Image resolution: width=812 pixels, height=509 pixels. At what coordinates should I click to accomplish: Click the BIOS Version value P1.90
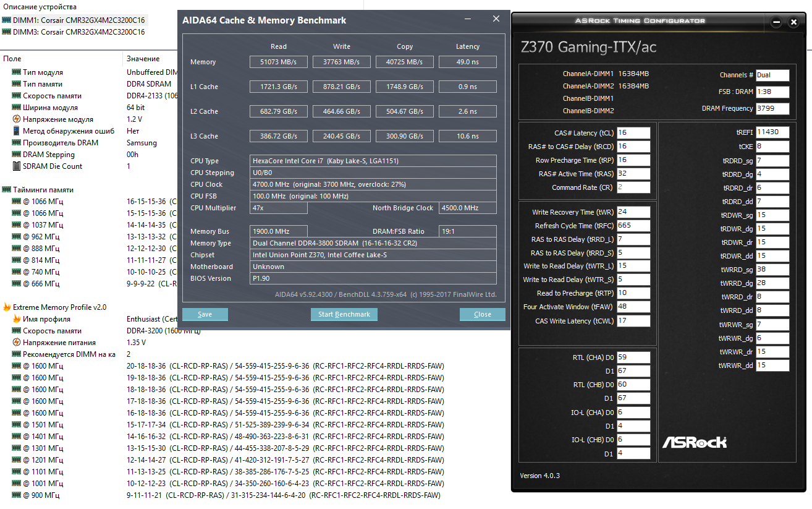tap(373, 278)
